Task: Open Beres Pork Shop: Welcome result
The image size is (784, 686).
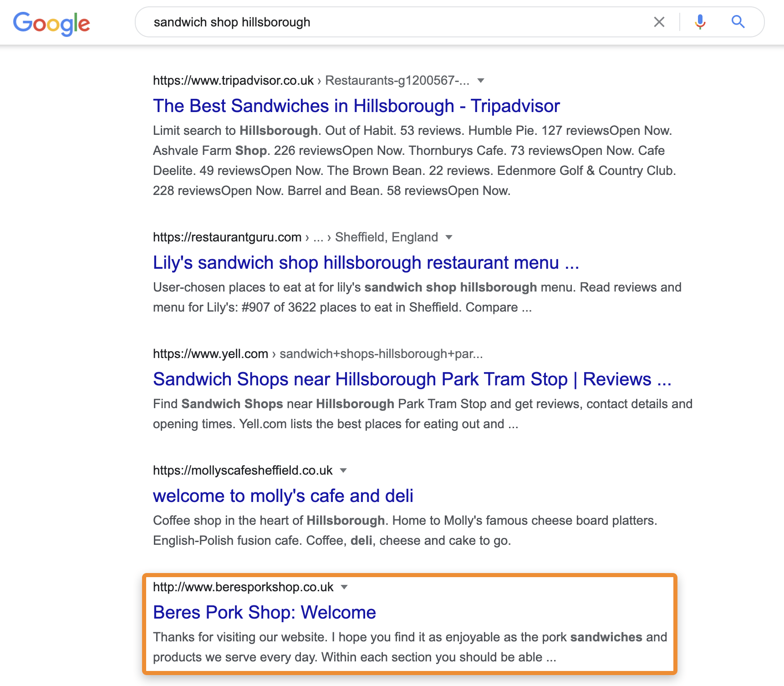Action: [x=264, y=613]
